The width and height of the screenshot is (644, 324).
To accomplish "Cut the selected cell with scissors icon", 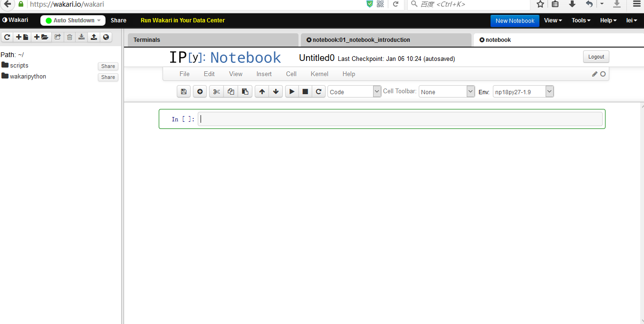I will 216,91.
